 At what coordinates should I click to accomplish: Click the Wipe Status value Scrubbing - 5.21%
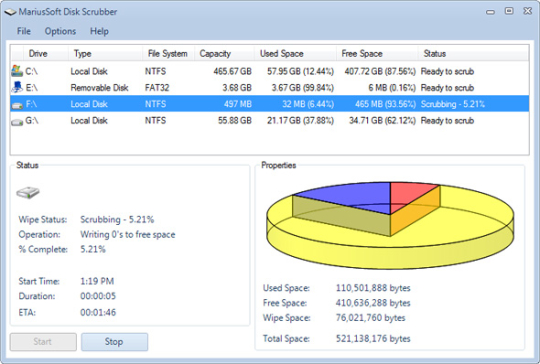[x=117, y=219]
